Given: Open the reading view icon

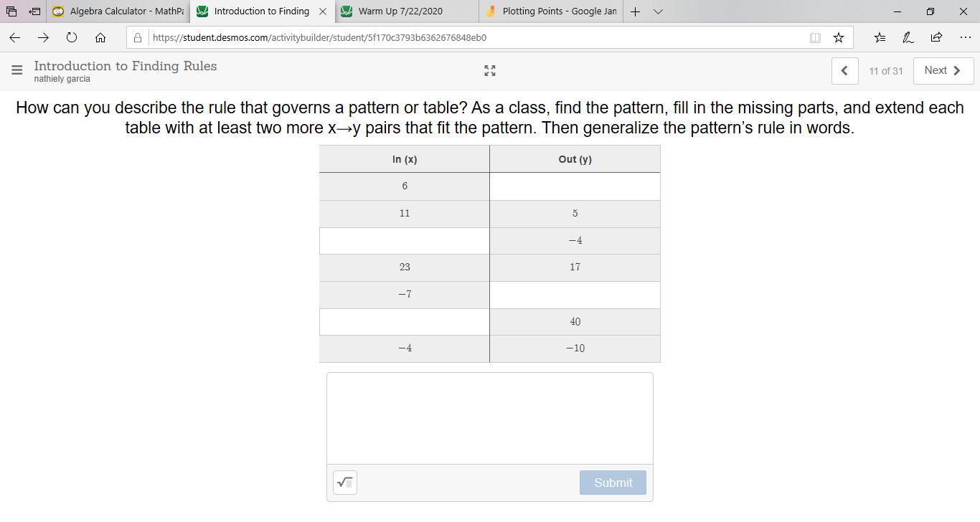Looking at the screenshot, I should (x=815, y=37).
